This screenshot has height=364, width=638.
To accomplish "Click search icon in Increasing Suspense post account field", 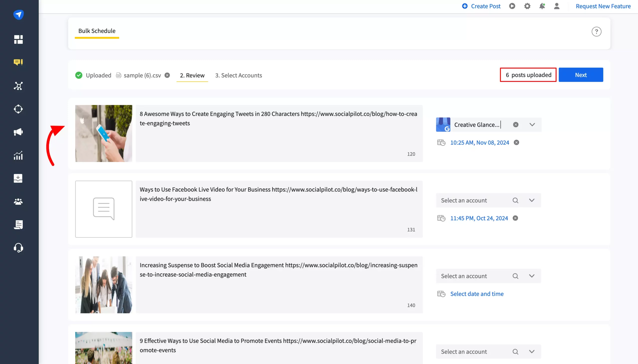I will pyautogui.click(x=515, y=276).
